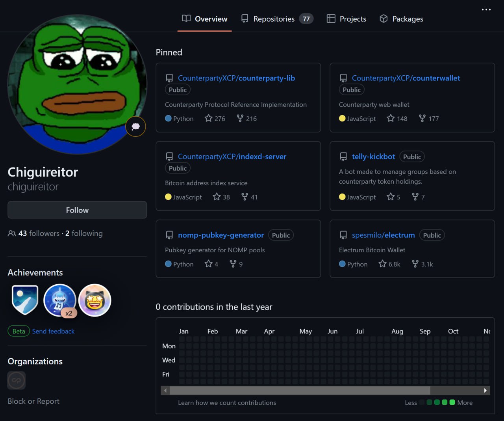Viewport: 504px width, 421px height.
Task: Click the Repositories count badge 77
Action: click(306, 19)
